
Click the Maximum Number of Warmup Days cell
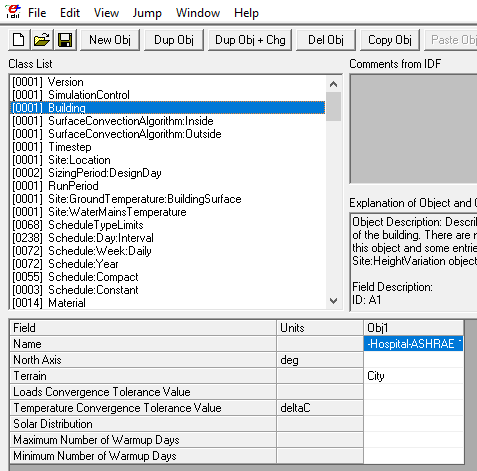tap(413, 440)
